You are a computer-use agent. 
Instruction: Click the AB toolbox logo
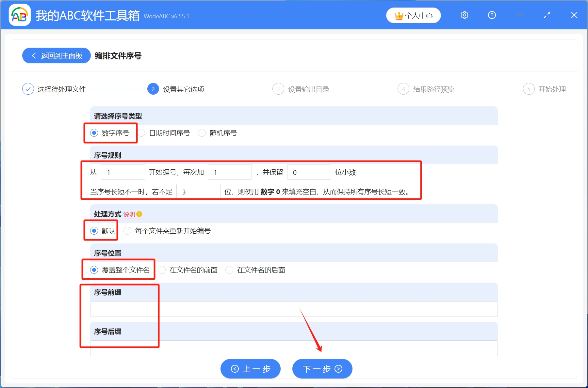click(x=19, y=15)
